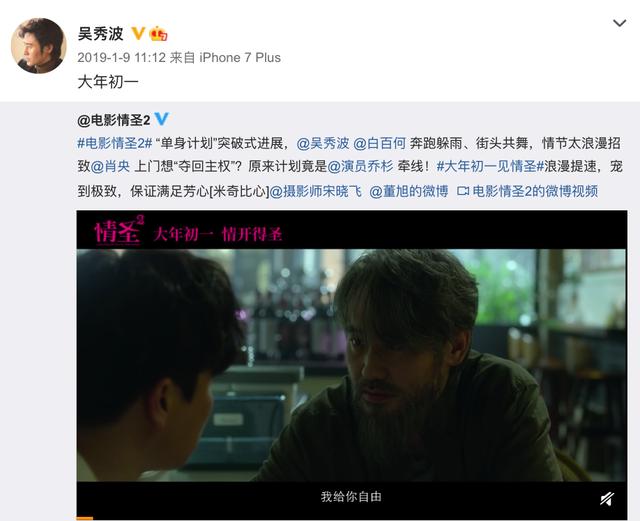Open the @摄影师宋晓飞 mention
The height and width of the screenshot is (521, 640).
click(x=316, y=191)
